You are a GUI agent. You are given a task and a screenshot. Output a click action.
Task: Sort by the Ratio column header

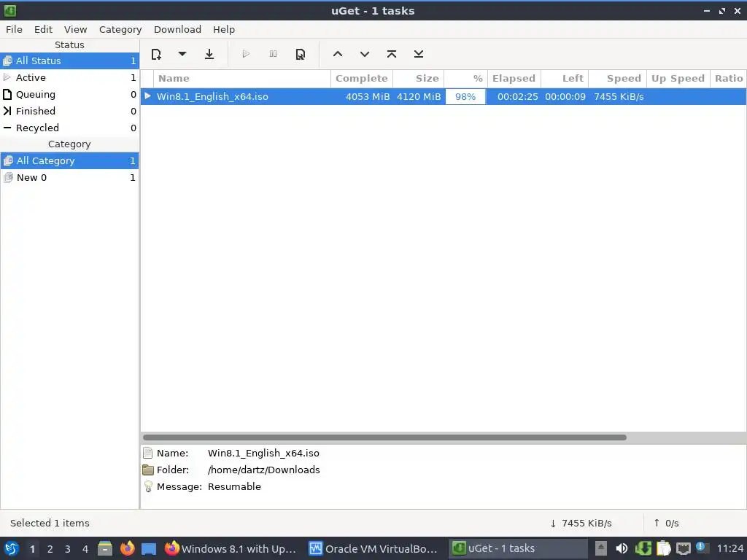(x=729, y=79)
